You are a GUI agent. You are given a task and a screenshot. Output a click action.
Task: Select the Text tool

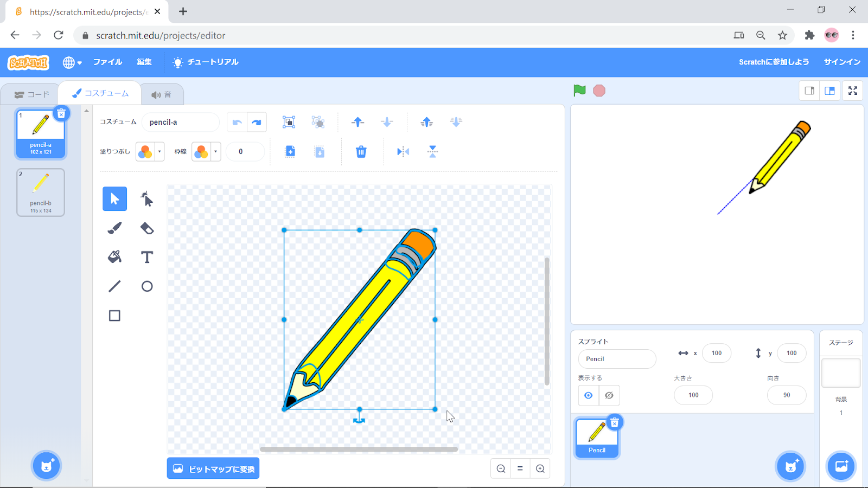pyautogui.click(x=147, y=257)
